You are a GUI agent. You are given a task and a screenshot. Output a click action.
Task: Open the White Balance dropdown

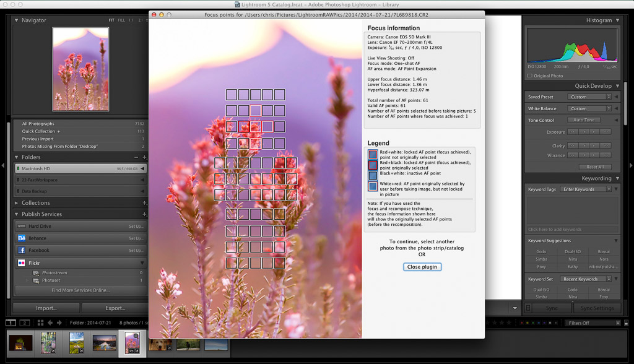pos(589,108)
